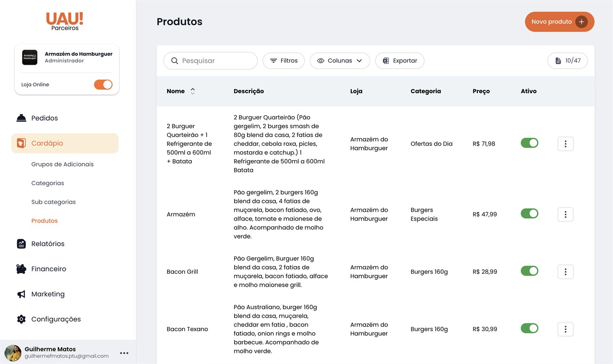Click the Burgers Especiais category cell
Viewport: 613px width, 364px height.
(x=424, y=214)
